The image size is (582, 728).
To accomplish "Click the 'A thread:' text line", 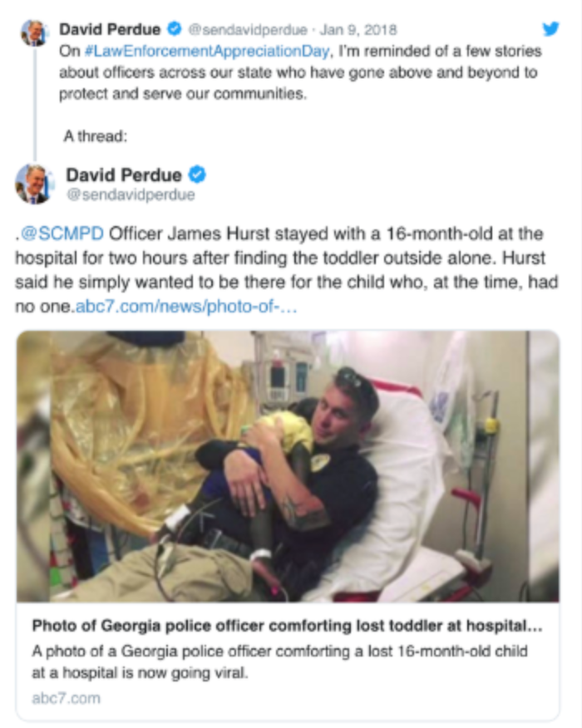I will (96, 136).
